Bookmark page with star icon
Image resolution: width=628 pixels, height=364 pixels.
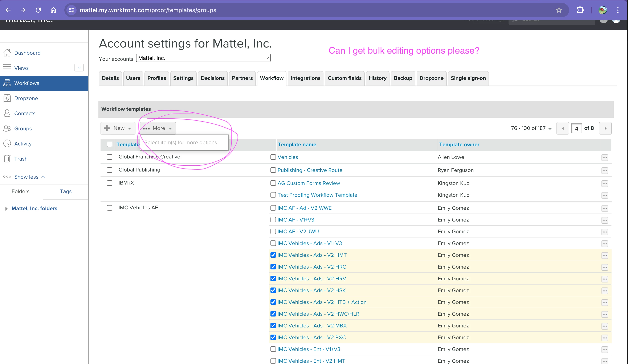point(559,10)
